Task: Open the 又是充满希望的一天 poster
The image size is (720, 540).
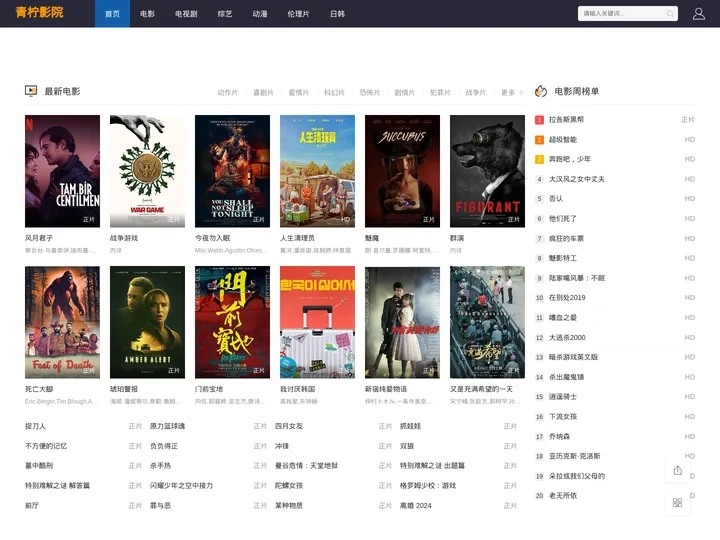Action: (487, 322)
